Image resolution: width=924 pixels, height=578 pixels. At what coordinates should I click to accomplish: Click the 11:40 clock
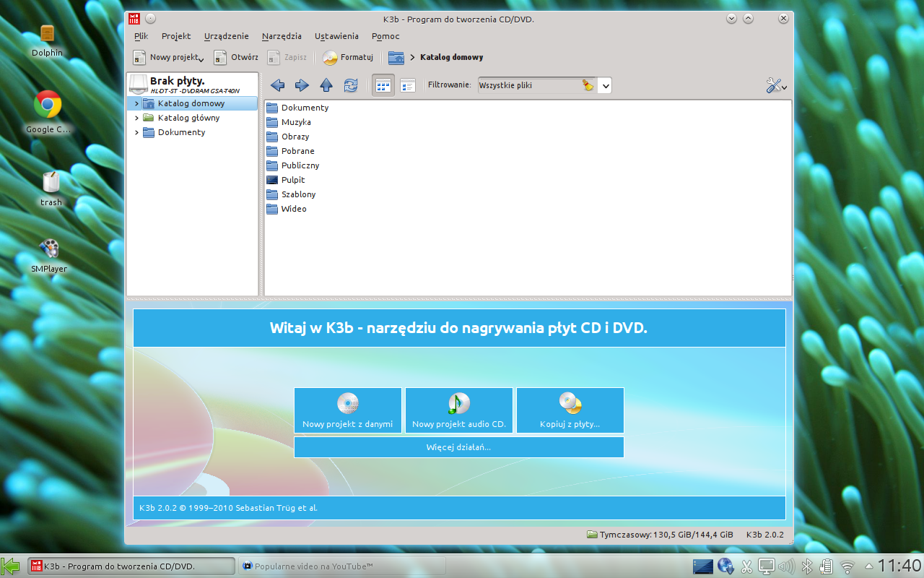click(899, 566)
